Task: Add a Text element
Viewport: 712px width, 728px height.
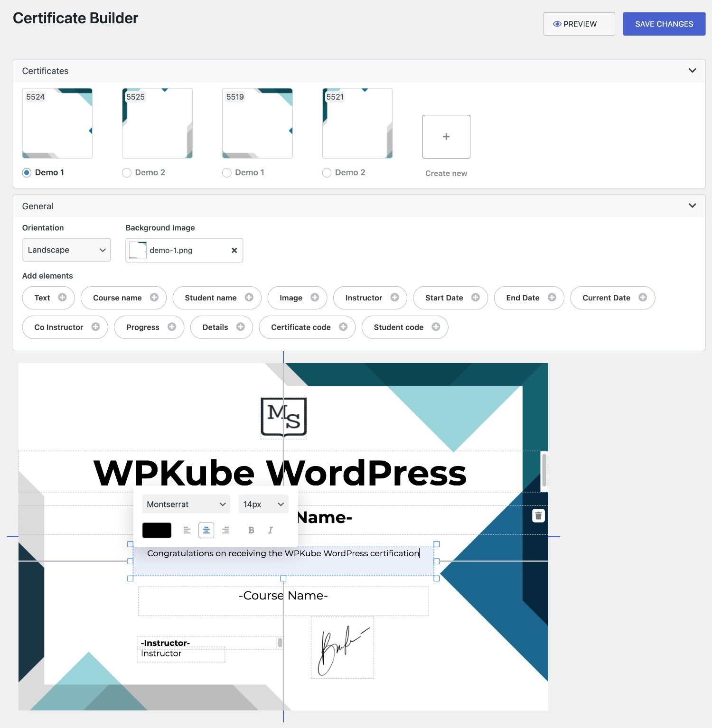Action: [x=48, y=298]
